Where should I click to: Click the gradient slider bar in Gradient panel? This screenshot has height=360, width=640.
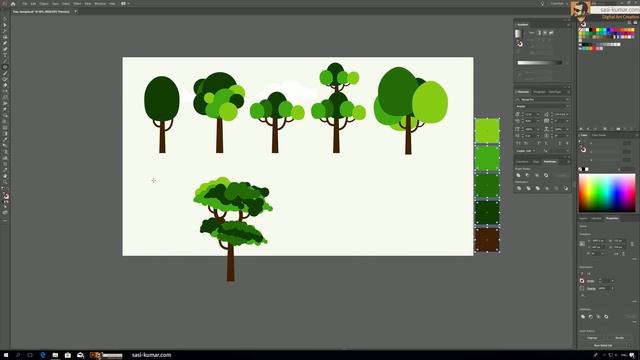tap(540, 63)
